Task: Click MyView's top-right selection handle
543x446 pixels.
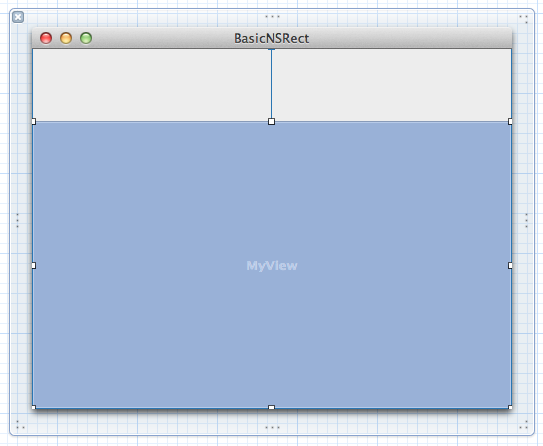Action: [x=510, y=122]
